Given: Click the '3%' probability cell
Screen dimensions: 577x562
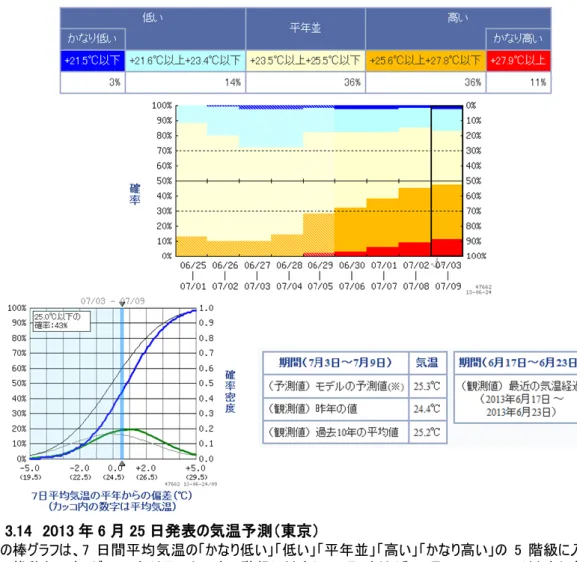Looking at the screenshot, I should [93, 82].
